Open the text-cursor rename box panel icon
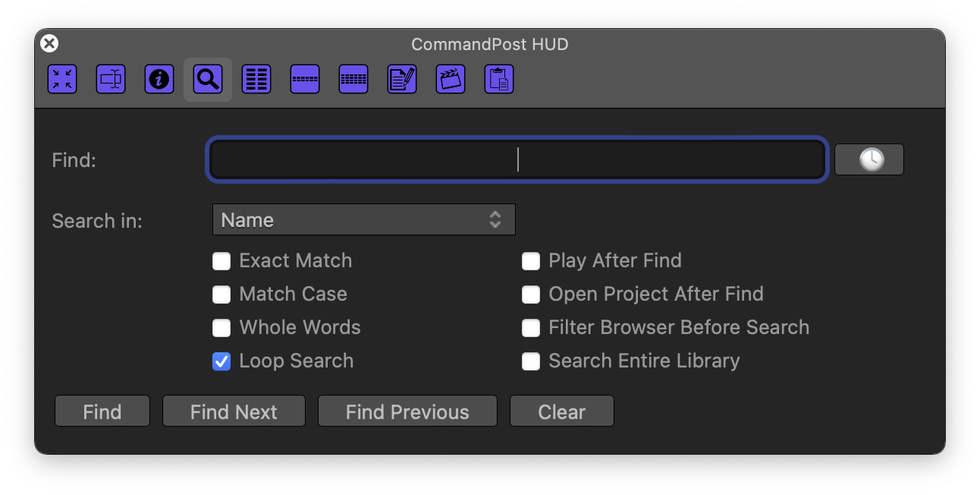This screenshot has height=495, width=980. (x=111, y=79)
